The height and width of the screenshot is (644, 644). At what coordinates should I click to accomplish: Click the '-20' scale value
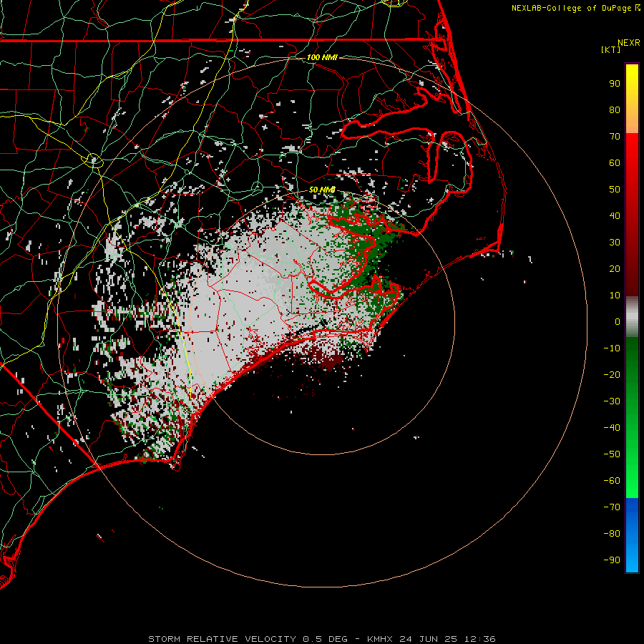pos(612,375)
